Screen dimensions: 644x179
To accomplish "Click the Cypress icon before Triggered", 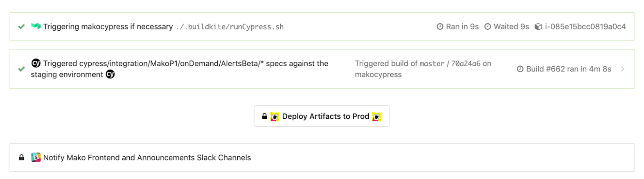I will pyautogui.click(x=36, y=63).
